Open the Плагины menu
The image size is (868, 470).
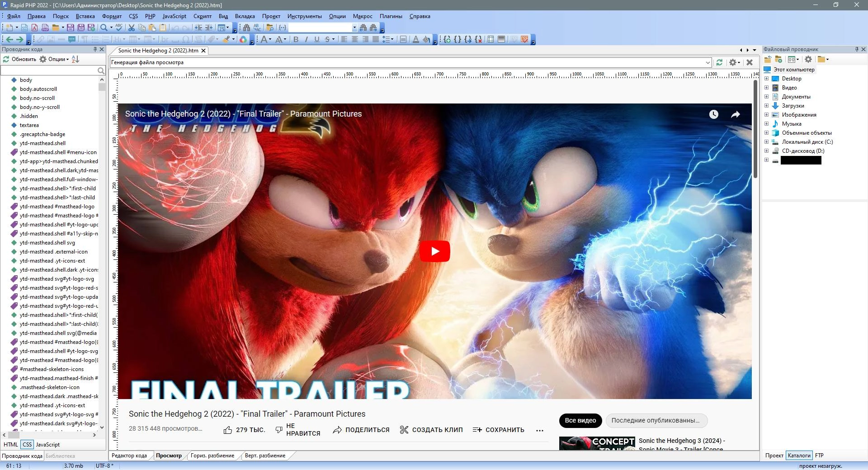[391, 16]
